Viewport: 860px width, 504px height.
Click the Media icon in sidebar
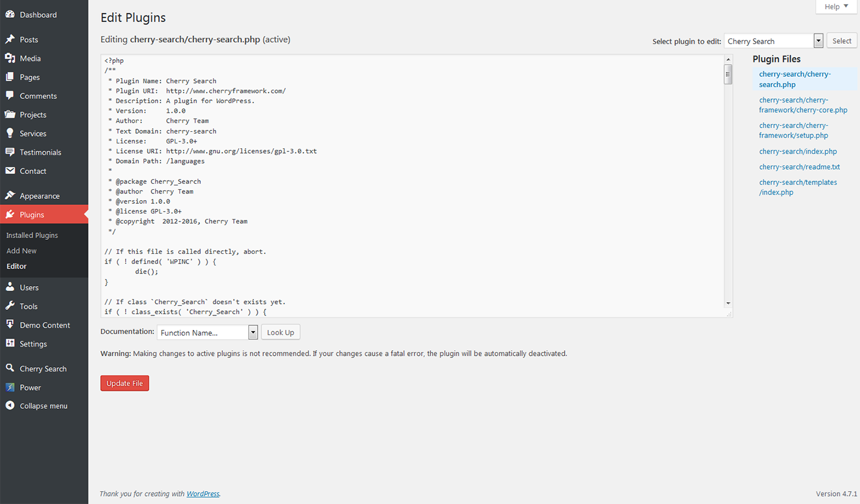[x=10, y=59]
